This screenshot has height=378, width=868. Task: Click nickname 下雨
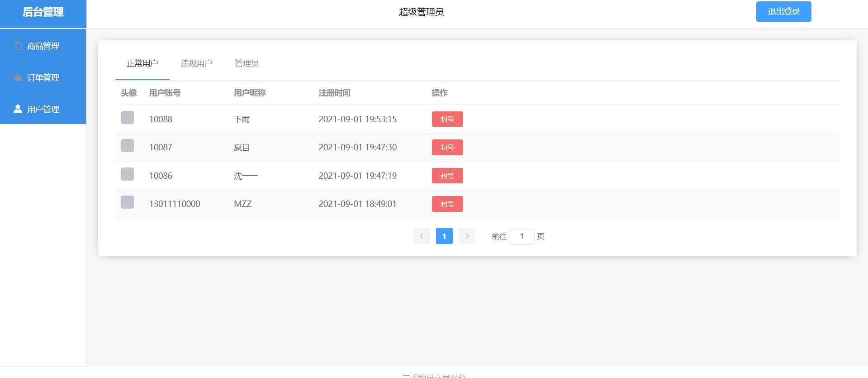point(242,119)
